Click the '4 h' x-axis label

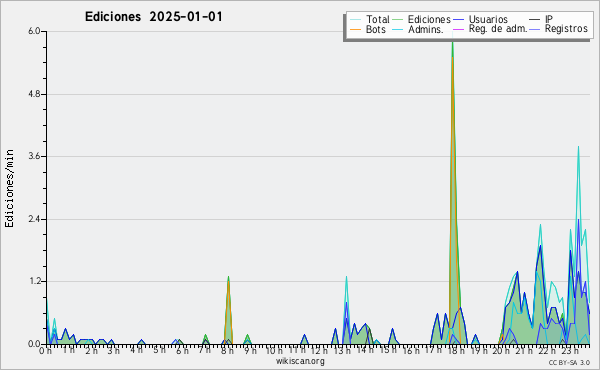(x=137, y=350)
